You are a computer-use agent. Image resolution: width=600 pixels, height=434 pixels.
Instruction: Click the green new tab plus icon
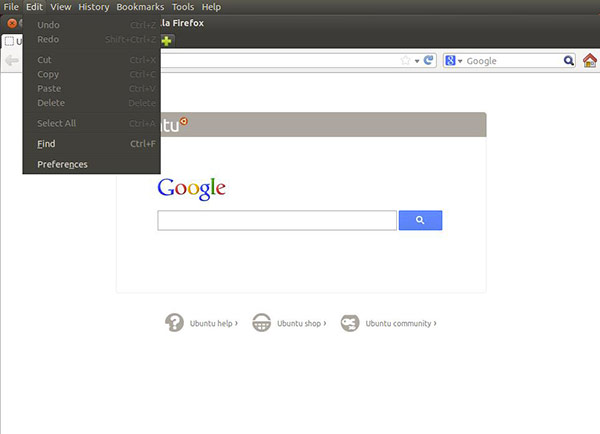click(166, 41)
